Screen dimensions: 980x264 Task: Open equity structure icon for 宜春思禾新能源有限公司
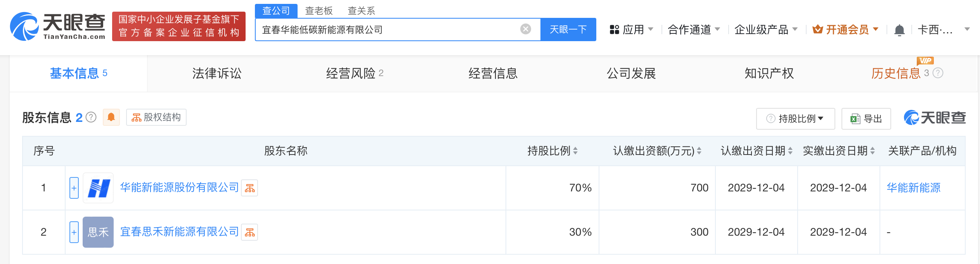tap(249, 232)
